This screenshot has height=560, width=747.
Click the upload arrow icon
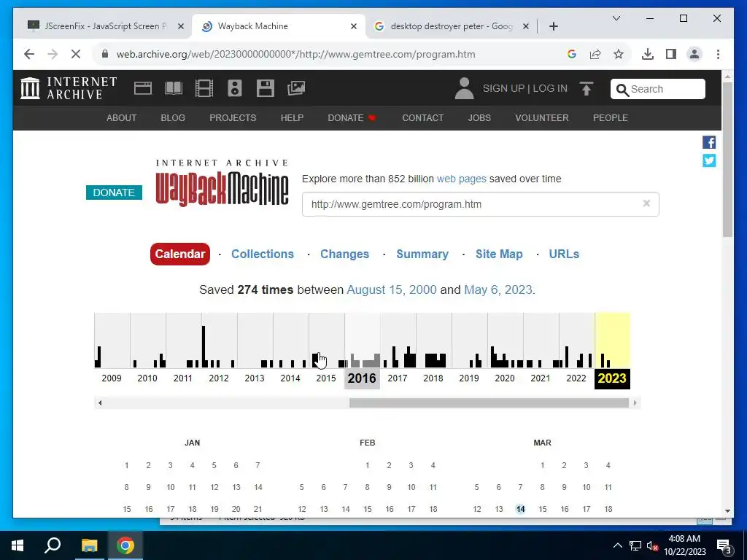(x=587, y=88)
